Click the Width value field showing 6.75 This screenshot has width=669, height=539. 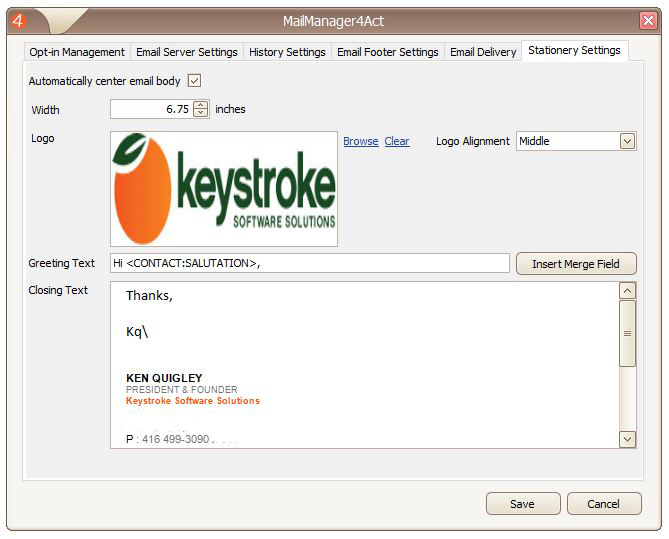(x=151, y=109)
